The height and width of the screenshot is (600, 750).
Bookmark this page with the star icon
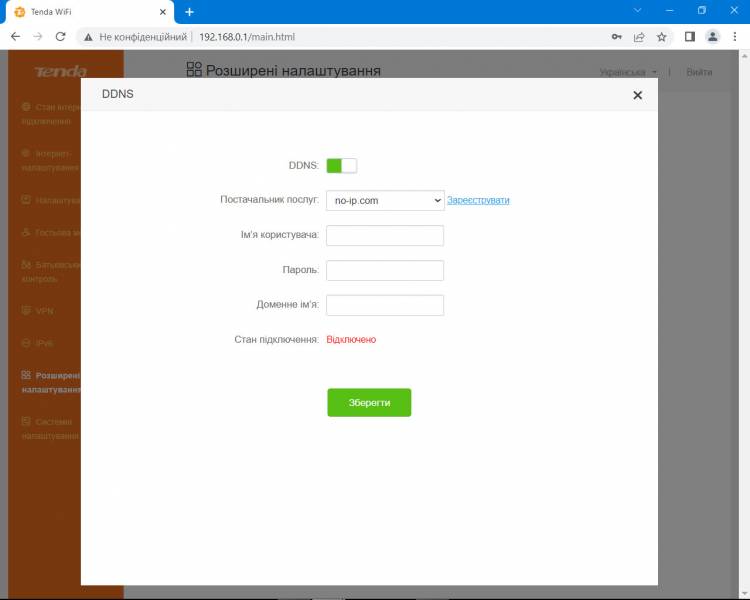[x=662, y=37]
